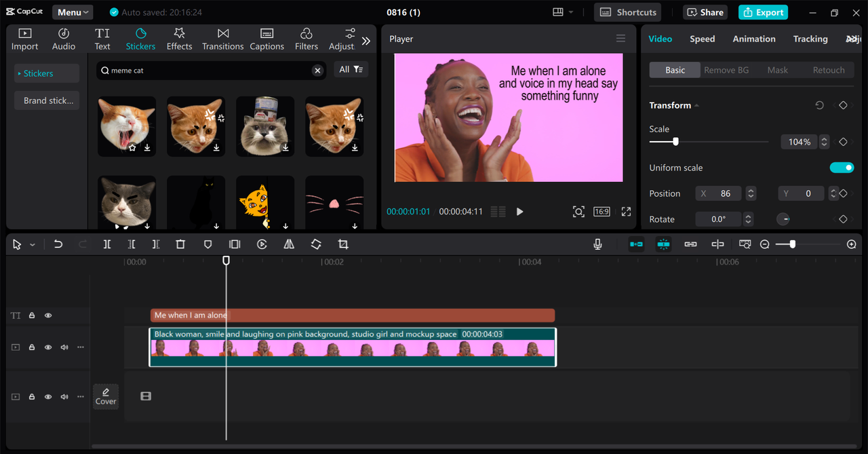The image size is (868, 454).
Task: Lock the text track
Action: pos(32,316)
